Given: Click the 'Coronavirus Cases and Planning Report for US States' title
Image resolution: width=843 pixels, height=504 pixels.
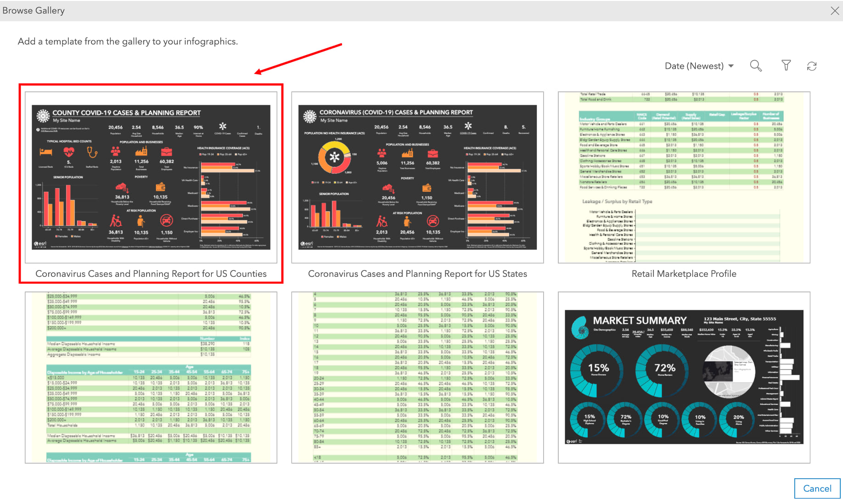Looking at the screenshot, I should 417,274.
